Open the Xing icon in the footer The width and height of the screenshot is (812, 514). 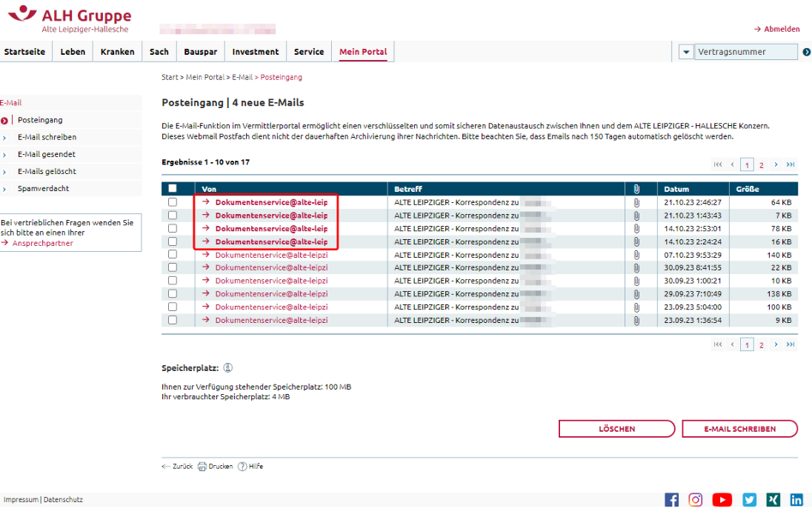click(773, 499)
